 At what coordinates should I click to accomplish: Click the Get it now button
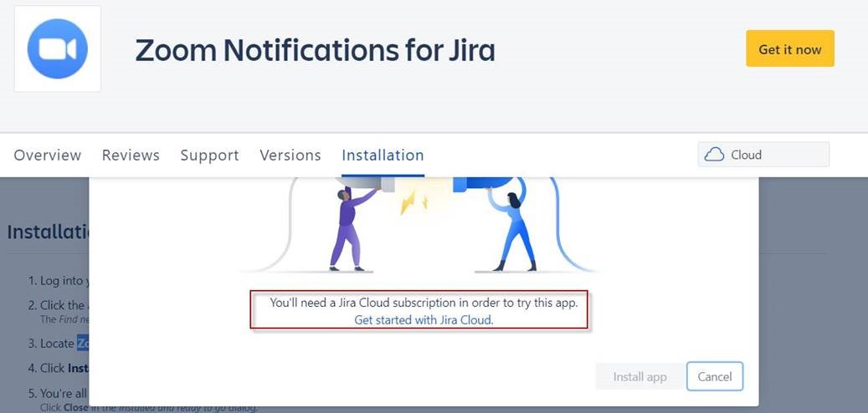790,48
